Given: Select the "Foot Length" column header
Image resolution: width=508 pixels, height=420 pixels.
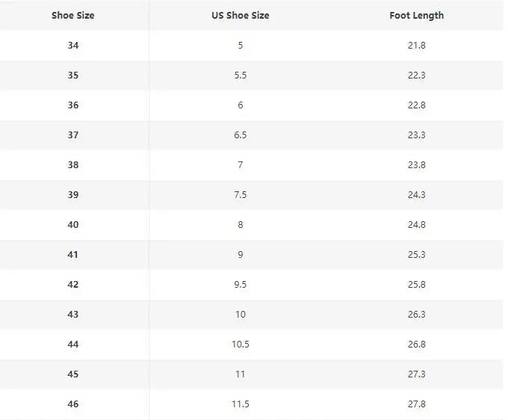Looking at the screenshot, I should 416,16.
